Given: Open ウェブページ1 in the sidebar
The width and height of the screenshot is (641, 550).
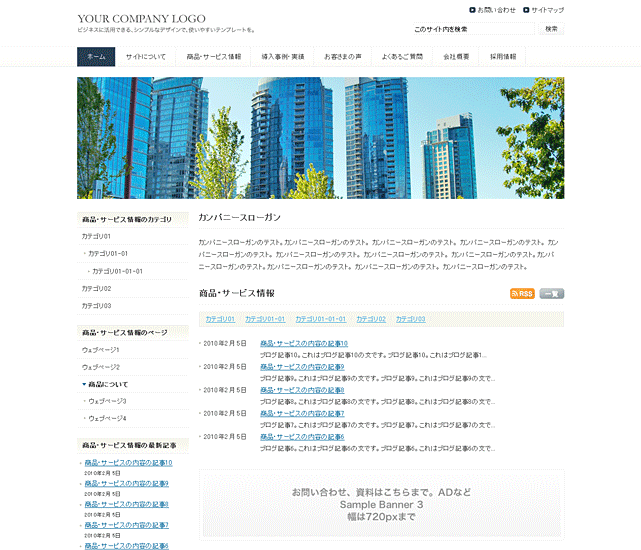Looking at the screenshot, I should (100, 350).
